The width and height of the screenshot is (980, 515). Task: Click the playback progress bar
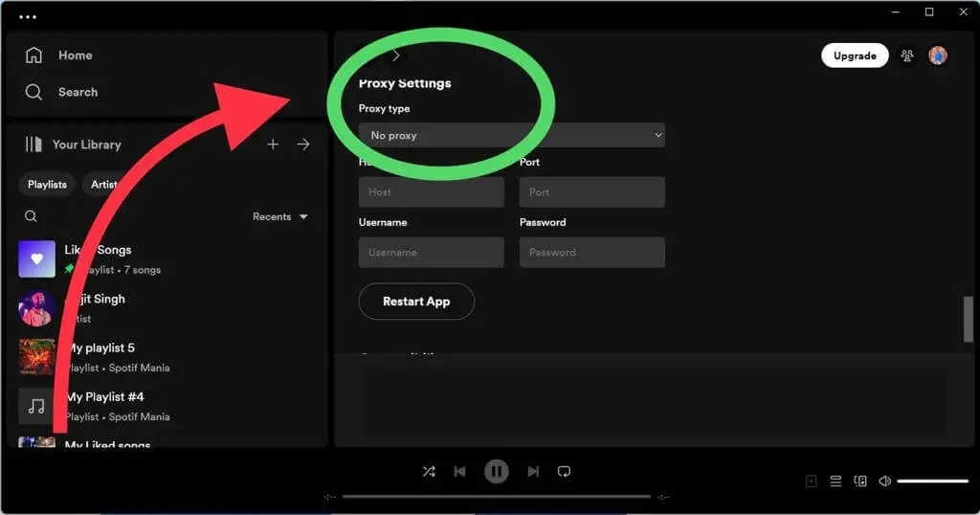[x=497, y=497]
